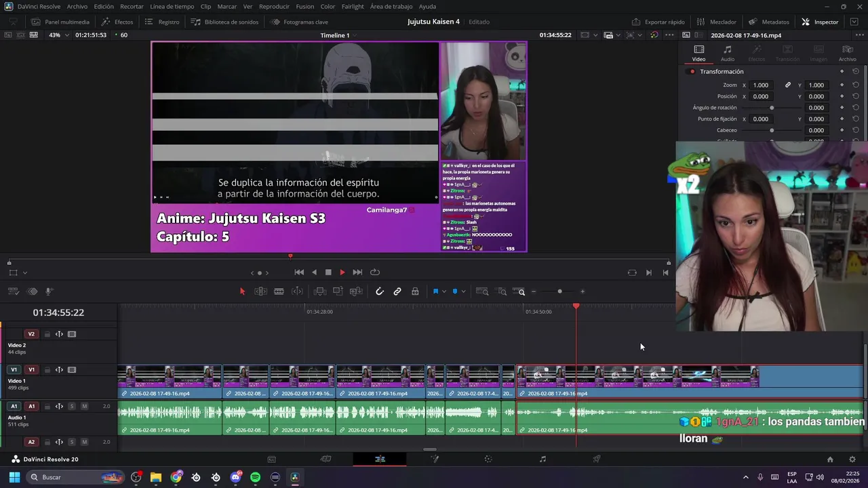Open the Mezclador panel
This screenshot has height=488, width=868.
pos(717,22)
